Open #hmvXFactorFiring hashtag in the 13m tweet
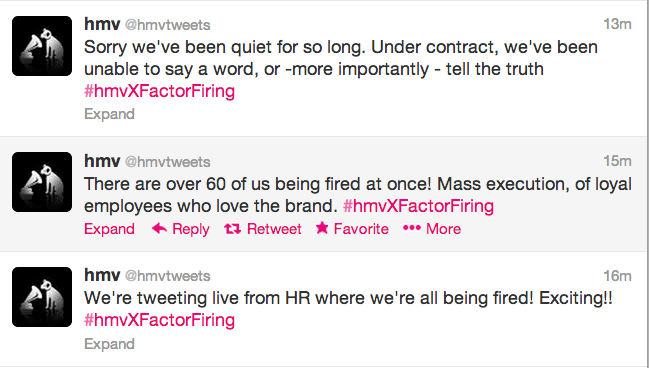Image resolution: width=649 pixels, height=368 pixels. pos(159,91)
